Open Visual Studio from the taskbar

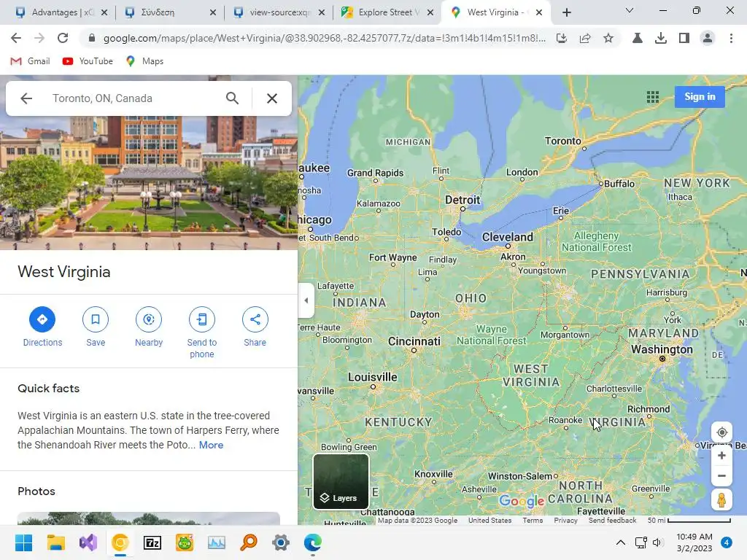(88, 542)
